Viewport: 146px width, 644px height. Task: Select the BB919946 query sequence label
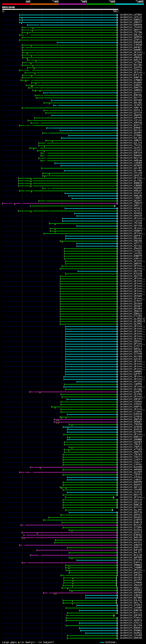pyautogui.click(x=8, y=7)
